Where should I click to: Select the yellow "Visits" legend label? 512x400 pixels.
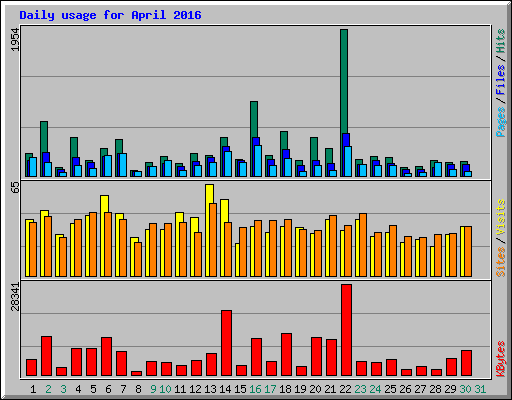tap(500, 217)
